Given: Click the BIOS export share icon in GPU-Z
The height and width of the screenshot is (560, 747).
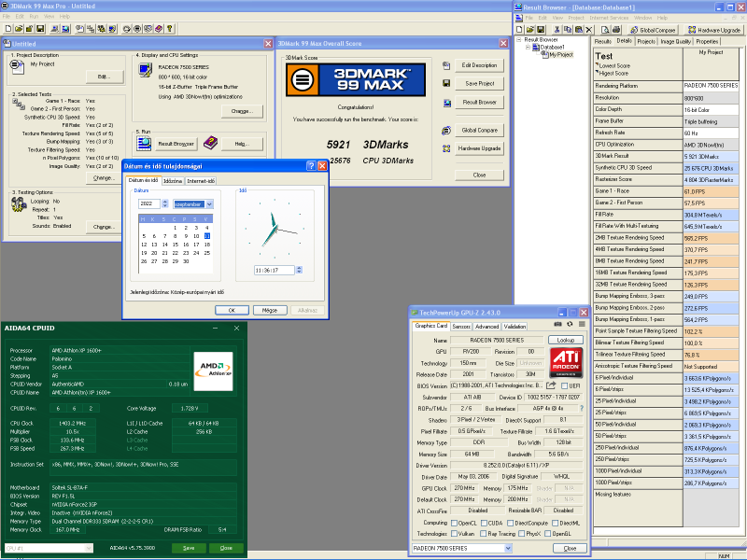Looking at the screenshot, I should (x=551, y=385).
